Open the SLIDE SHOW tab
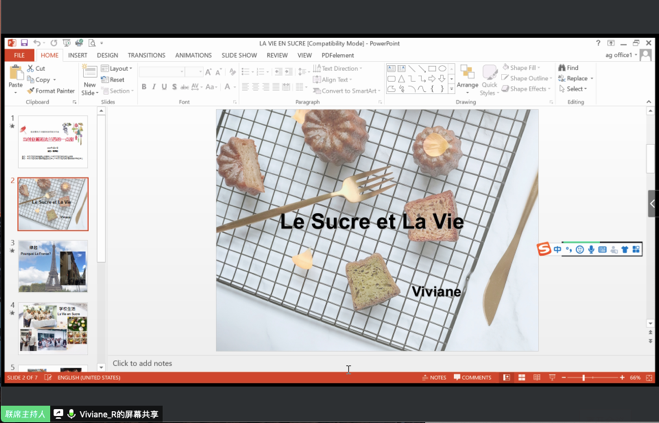659x423 pixels. [239, 56]
